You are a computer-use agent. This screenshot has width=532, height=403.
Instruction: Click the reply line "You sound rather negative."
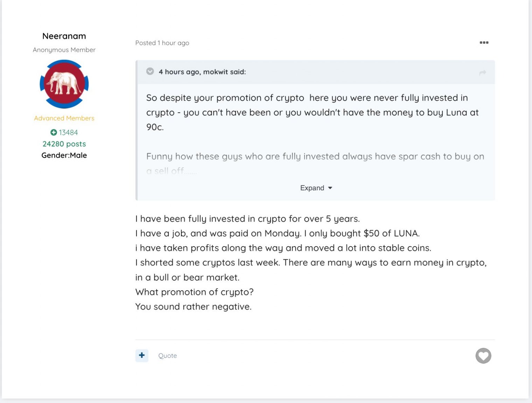click(x=193, y=307)
